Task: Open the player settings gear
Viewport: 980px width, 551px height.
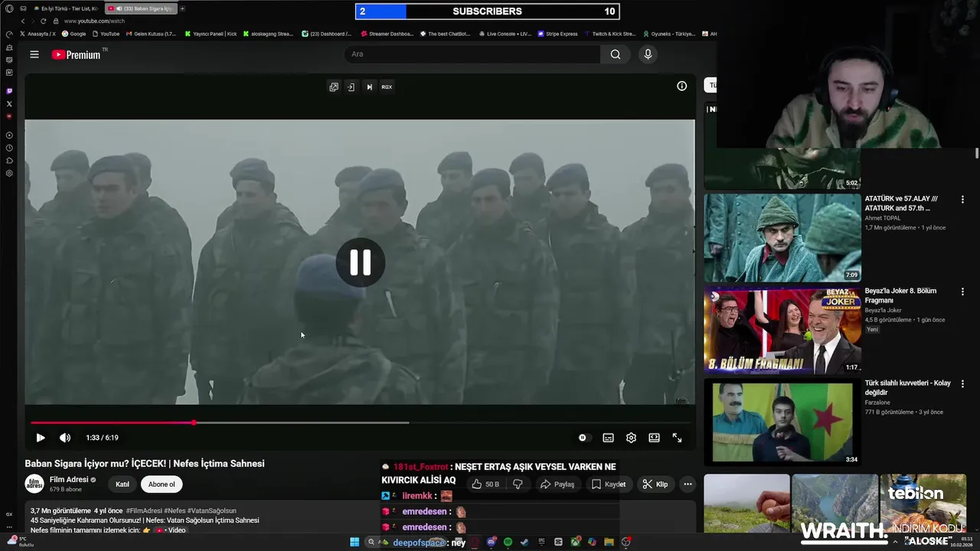Action: [x=631, y=438]
